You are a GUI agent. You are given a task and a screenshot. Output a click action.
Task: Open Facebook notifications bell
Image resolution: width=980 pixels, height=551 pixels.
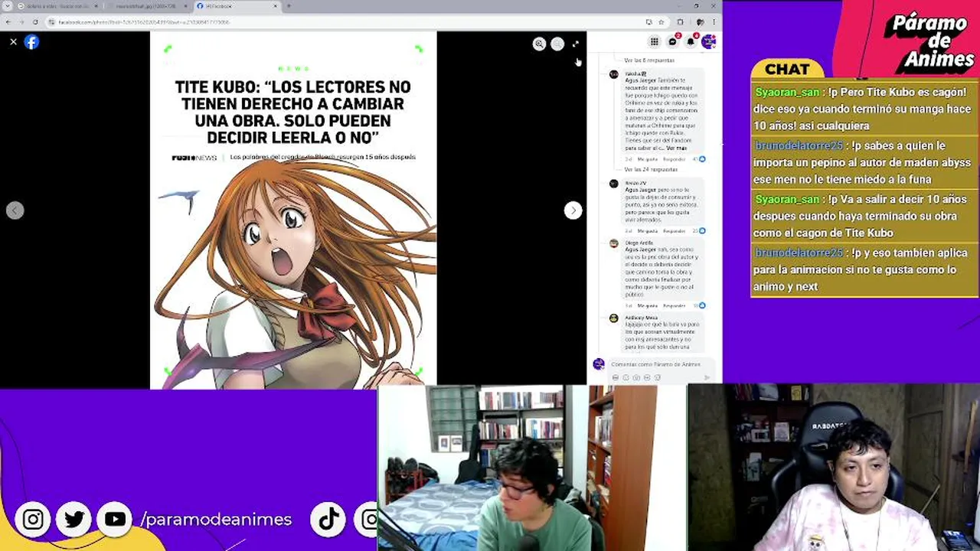(x=691, y=41)
